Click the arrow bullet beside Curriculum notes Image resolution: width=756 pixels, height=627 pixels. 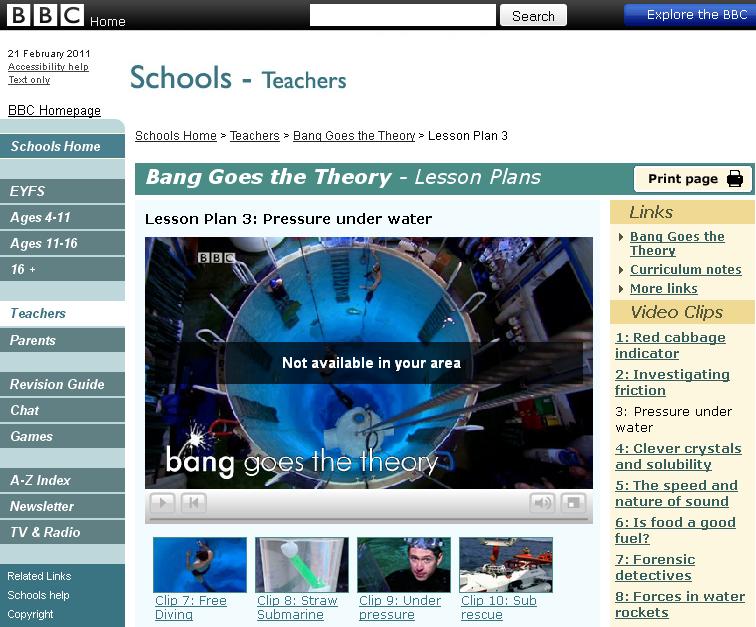tap(621, 270)
